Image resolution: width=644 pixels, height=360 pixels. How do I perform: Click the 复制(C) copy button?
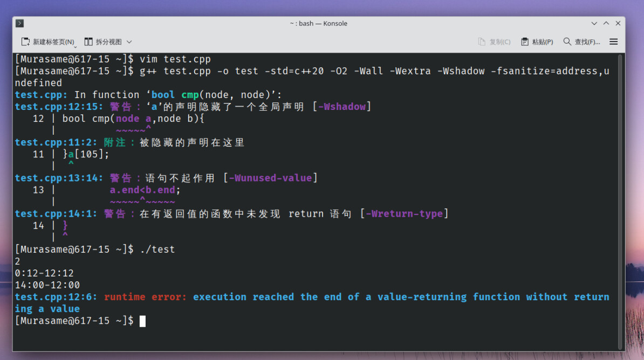click(494, 42)
